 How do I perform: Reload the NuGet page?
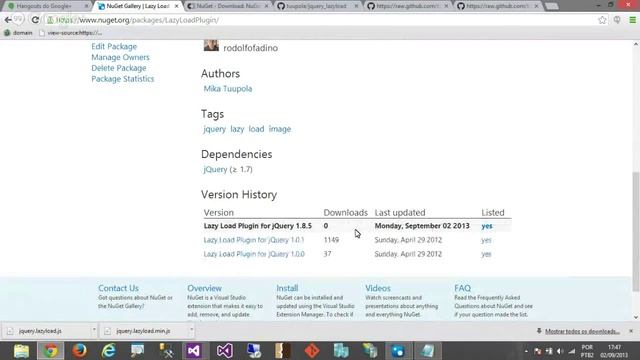35,20
